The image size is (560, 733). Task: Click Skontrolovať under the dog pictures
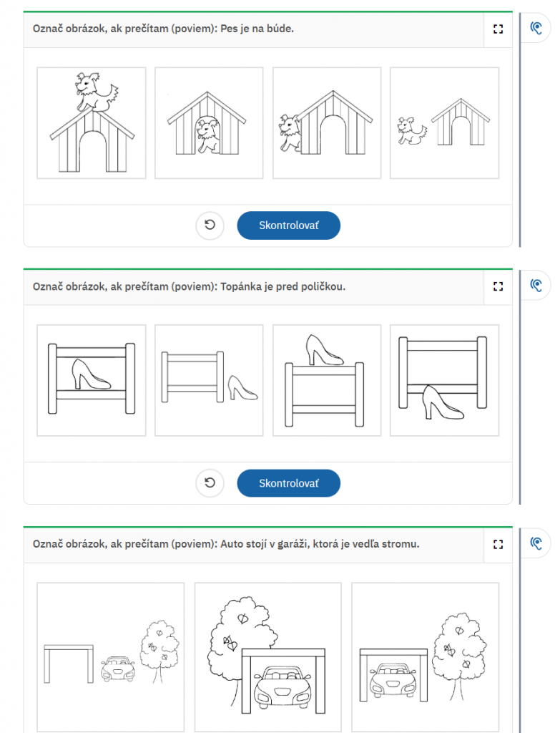click(x=289, y=225)
